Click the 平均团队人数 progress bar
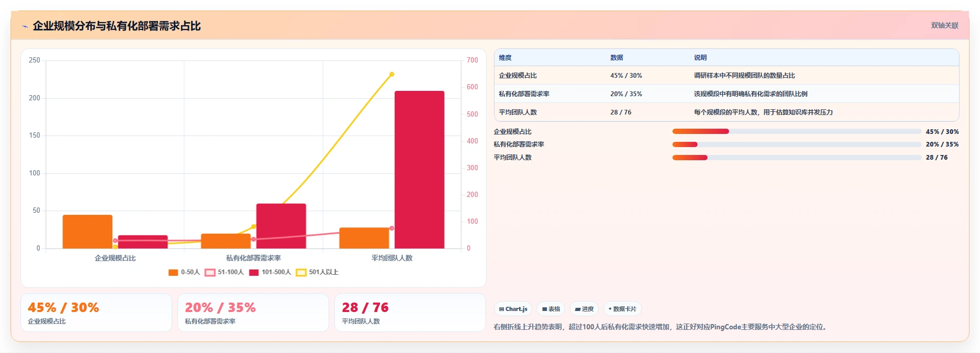The width and height of the screenshot is (980, 353). pyautogui.click(x=797, y=158)
